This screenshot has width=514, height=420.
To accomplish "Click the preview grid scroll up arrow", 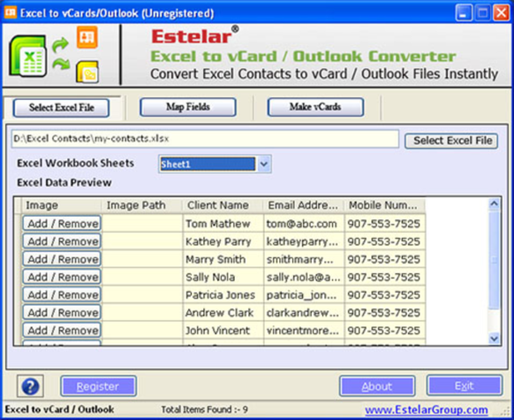I will (x=494, y=204).
